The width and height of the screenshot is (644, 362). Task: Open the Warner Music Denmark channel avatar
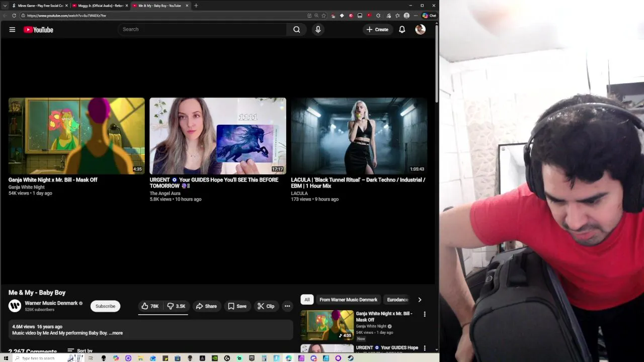click(15, 306)
